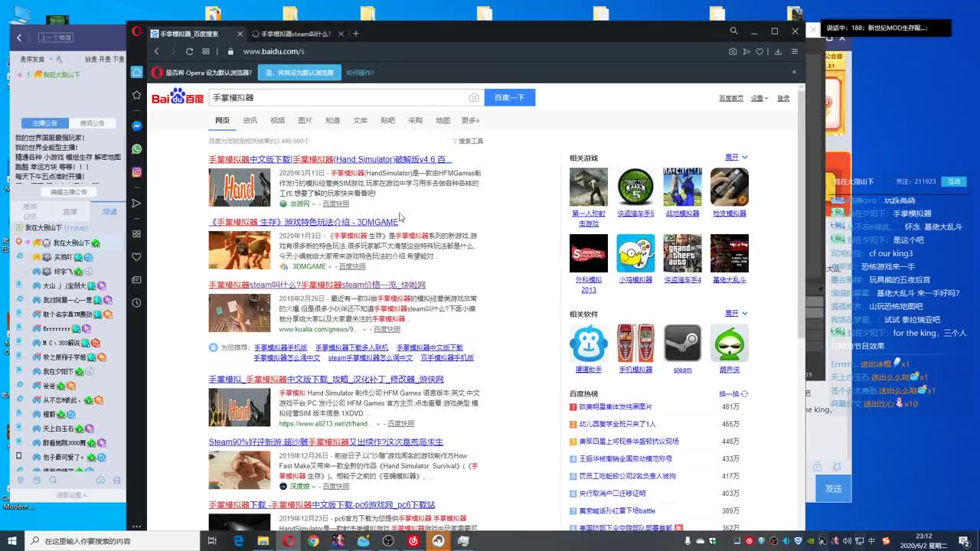This screenshot has width=980, height=551.
Task: Switch to second tab 手掌模拟器steam叫什么
Action: 296,34
